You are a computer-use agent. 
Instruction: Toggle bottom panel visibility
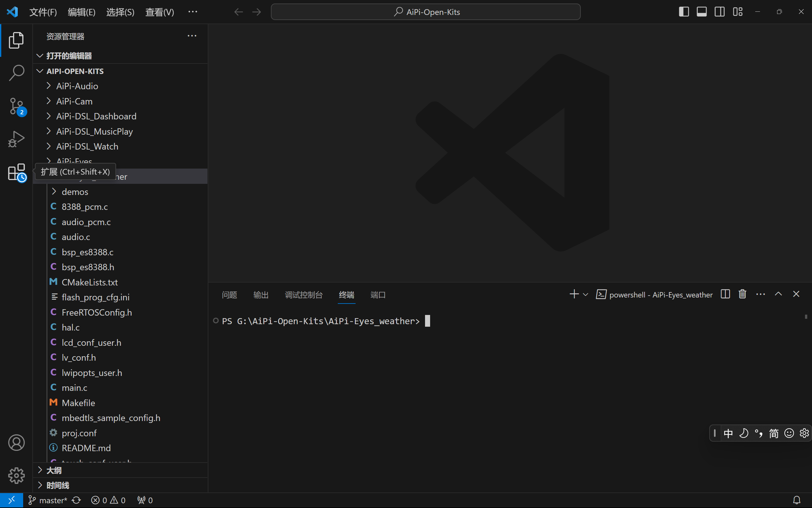[x=702, y=12]
